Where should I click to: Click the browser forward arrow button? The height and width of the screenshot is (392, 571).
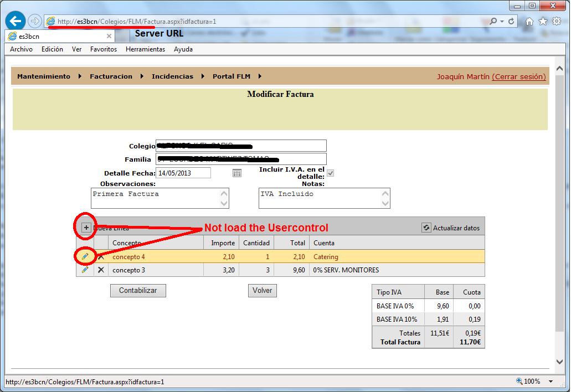coord(34,21)
